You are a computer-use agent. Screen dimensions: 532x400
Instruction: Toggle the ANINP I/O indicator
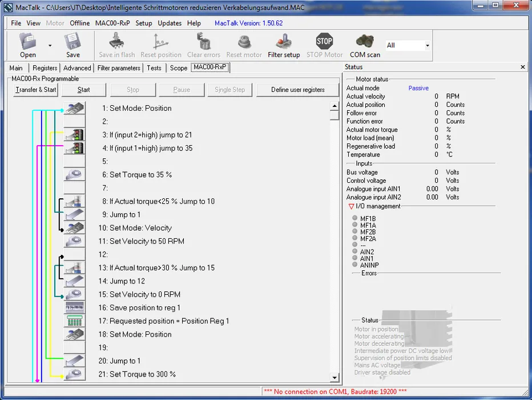pyautogui.click(x=354, y=265)
